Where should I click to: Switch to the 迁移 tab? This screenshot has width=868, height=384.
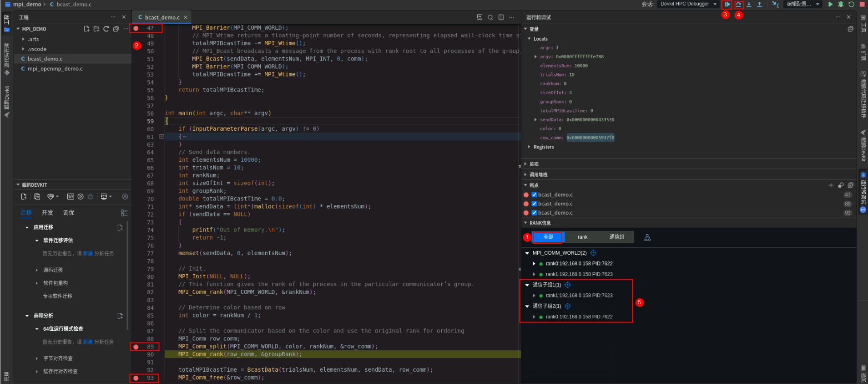click(x=26, y=213)
